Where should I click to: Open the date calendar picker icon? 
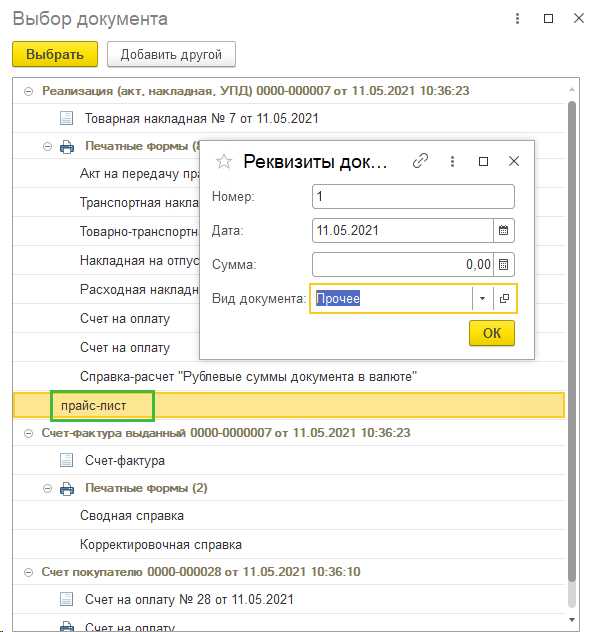(x=503, y=231)
